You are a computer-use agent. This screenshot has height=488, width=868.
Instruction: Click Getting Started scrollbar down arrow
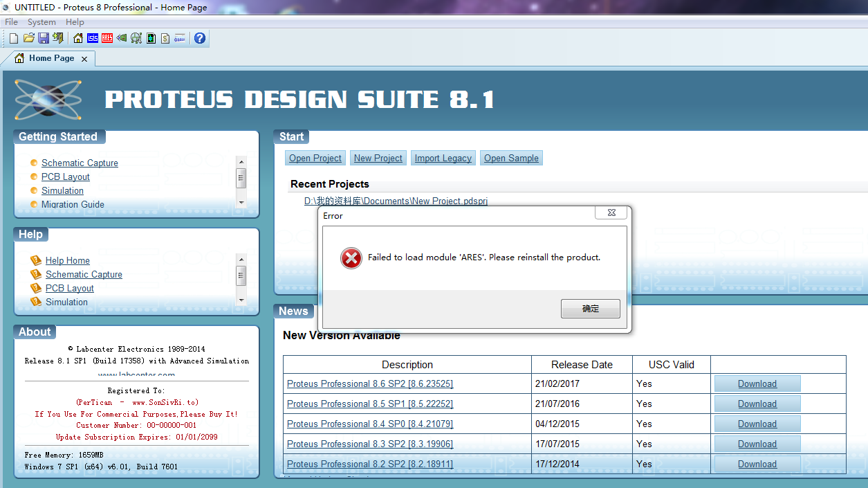(x=241, y=202)
